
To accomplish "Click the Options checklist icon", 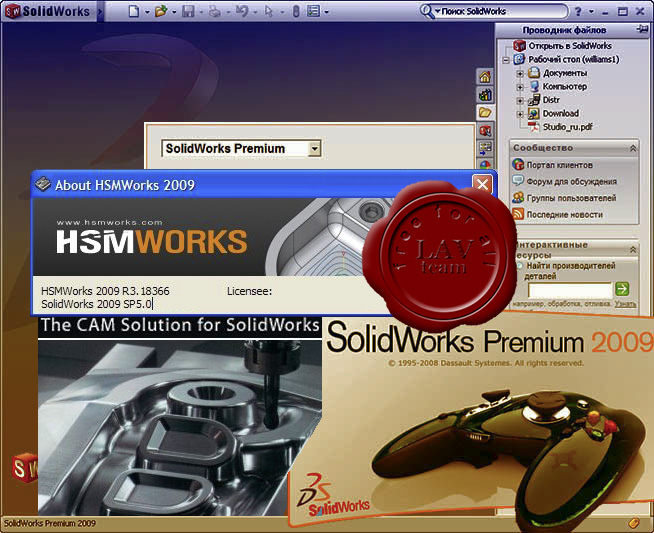I will coord(313,11).
